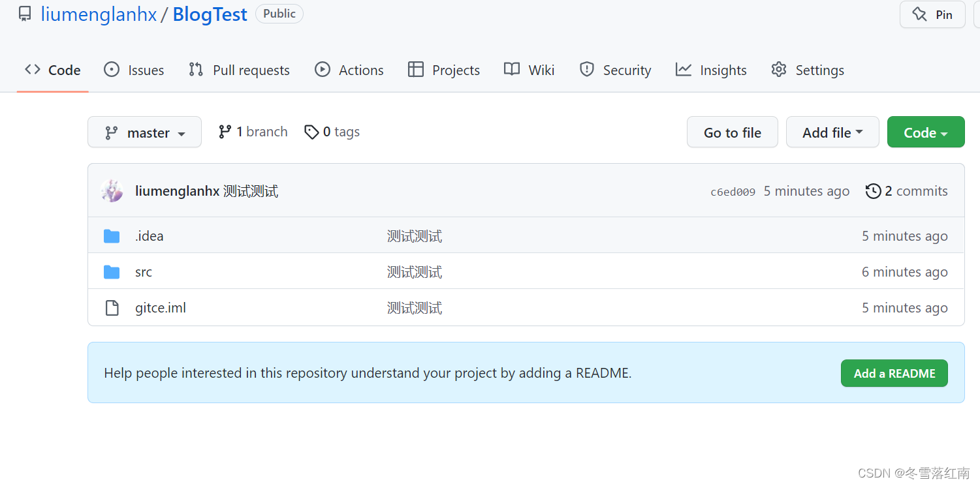Open the Issues tab
This screenshot has width=980, height=486.
coord(134,70)
